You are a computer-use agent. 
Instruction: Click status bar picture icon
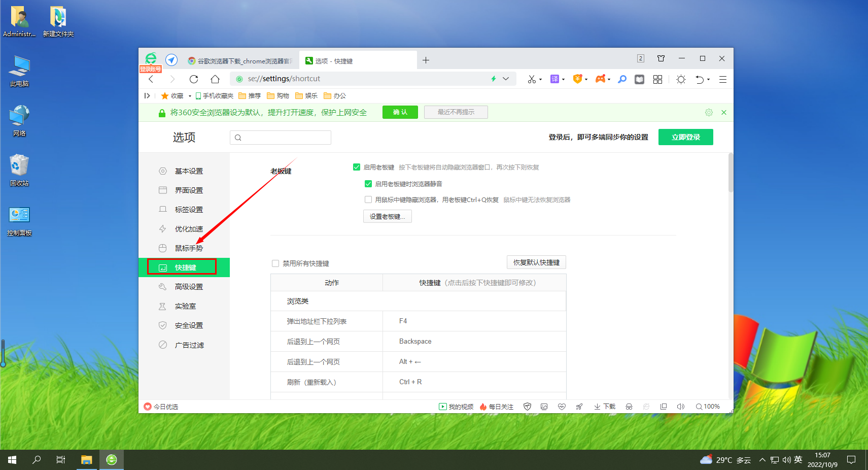[x=544, y=407]
